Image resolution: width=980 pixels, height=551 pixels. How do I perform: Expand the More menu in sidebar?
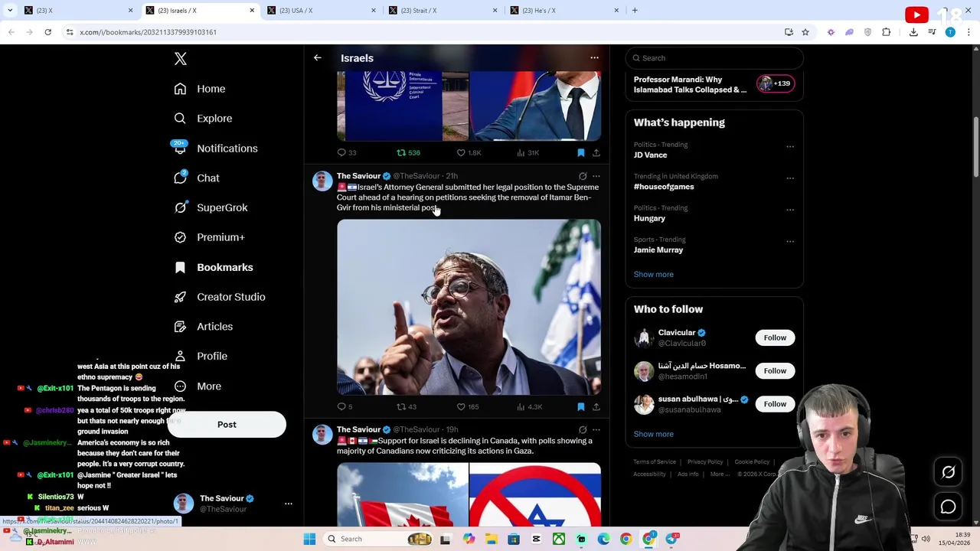(x=198, y=386)
